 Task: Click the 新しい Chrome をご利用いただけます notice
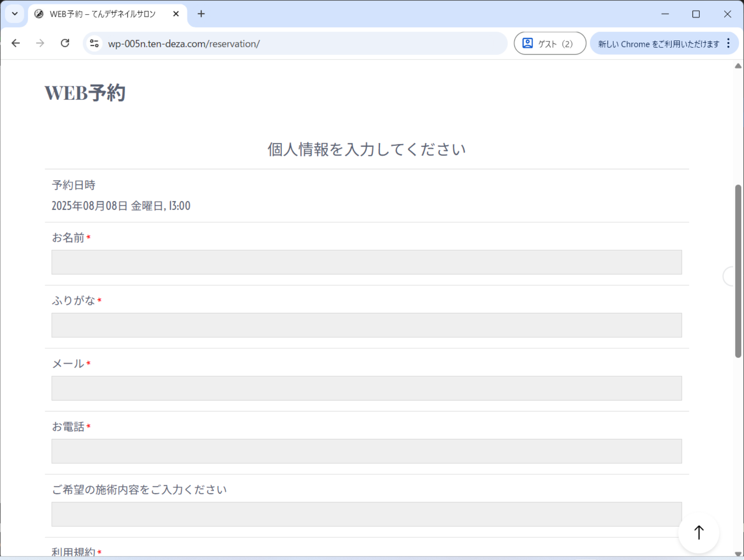click(658, 44)
